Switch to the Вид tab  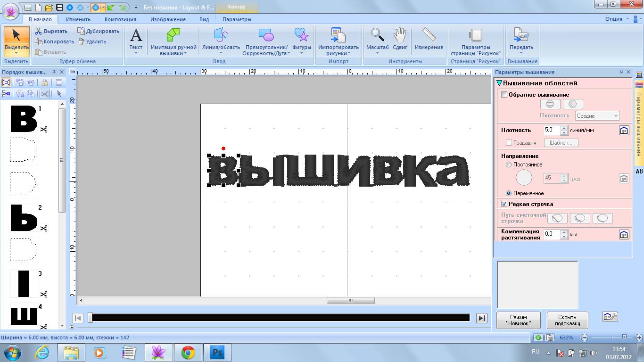[x=204, y=19]
